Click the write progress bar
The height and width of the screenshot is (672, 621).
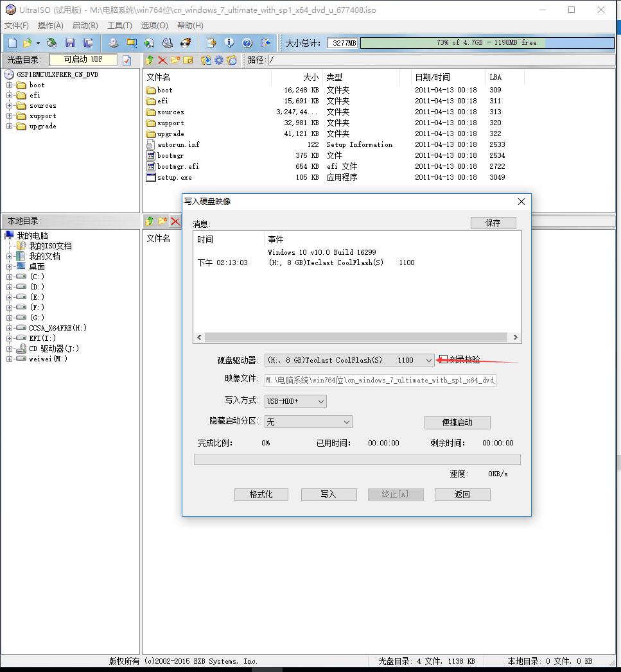pos(357,459)
